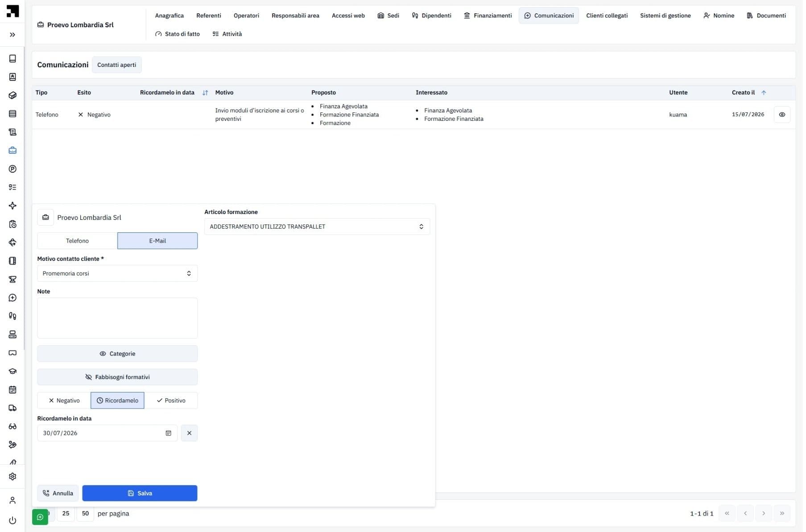
Task: Click the briefcase icon beside Proevo Lombardia Srl
Action: [45, 218]
